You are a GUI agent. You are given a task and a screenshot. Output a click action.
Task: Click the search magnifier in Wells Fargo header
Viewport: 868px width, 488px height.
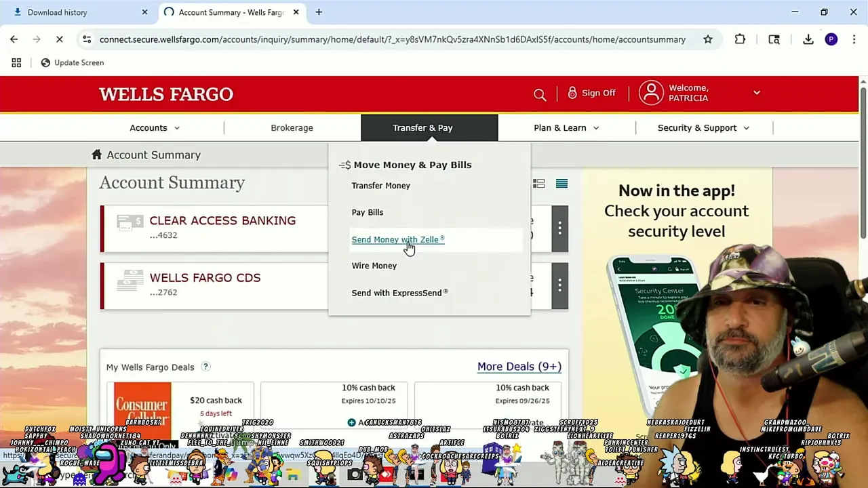tap(540, 95)
